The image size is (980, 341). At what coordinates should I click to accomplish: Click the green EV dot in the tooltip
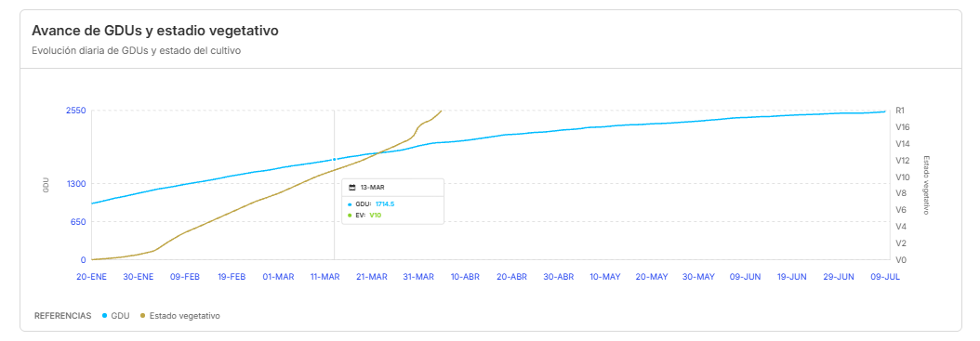(350, 216)
